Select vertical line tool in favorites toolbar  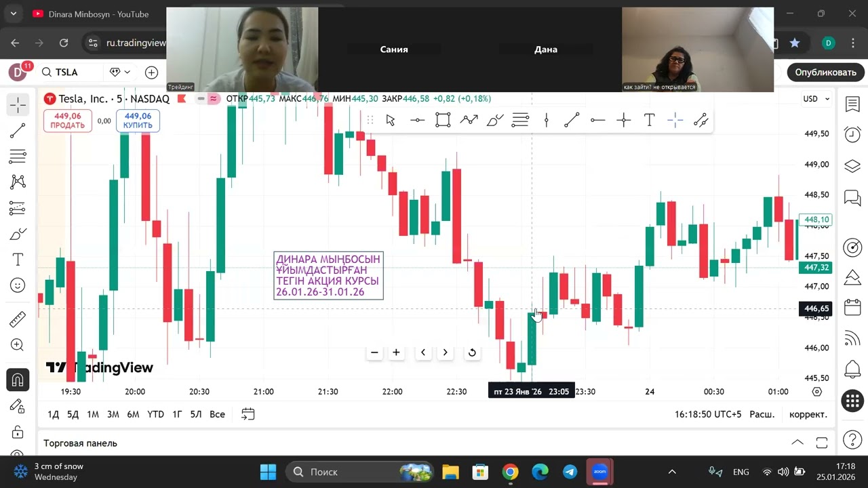point(546,120)
